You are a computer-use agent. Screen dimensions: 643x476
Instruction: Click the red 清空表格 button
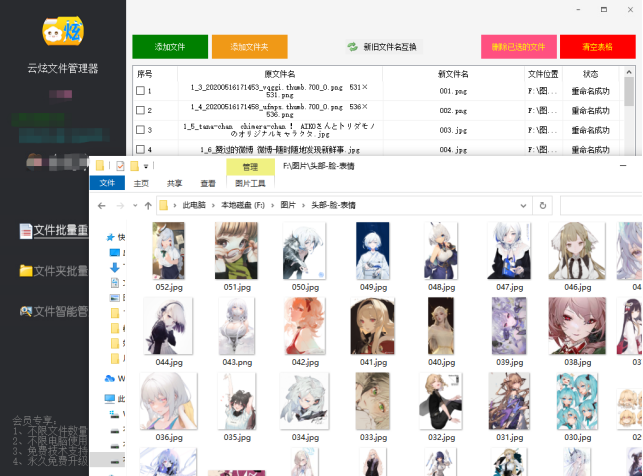597,47
